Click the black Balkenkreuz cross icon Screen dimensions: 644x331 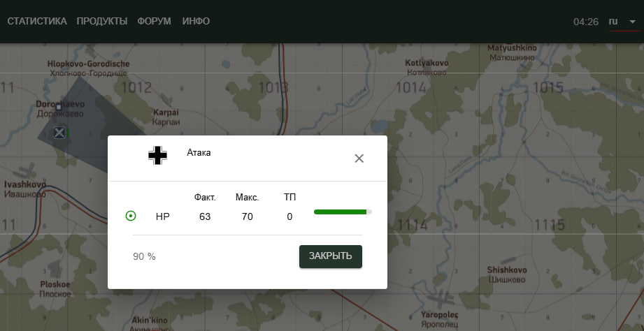coord(158,155)
